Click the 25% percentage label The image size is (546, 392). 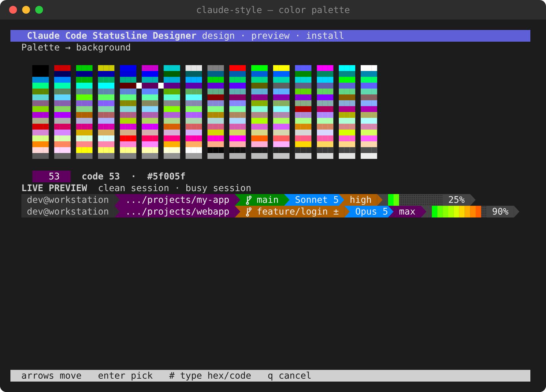tap(456, 200)
